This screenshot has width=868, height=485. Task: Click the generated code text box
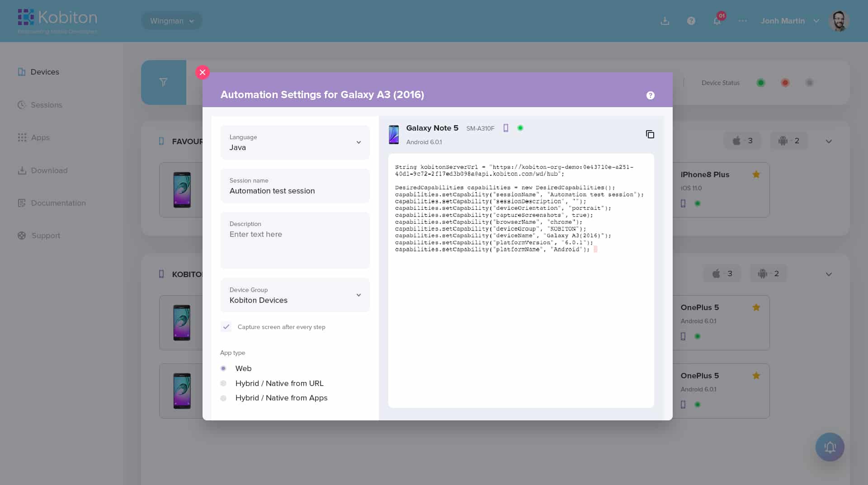521,281
